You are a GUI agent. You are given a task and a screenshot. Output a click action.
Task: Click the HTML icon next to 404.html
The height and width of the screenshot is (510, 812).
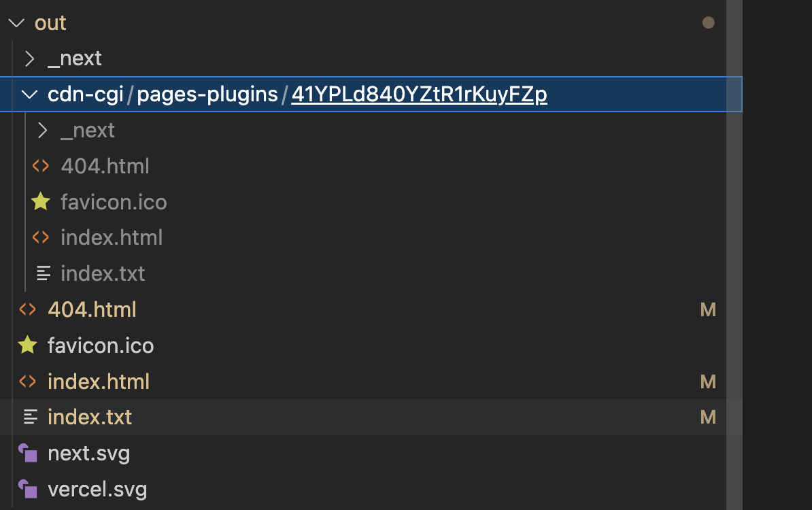(x=27, y=309)
